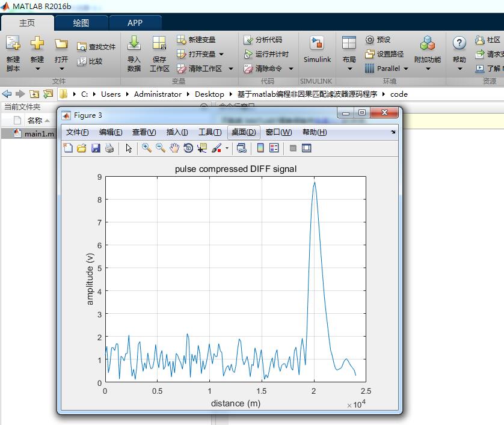The height and width of the screenshot is (425, 504).
Task: Expand Clear Workspace (清除工作区) dropdown arrow
Action: [231, 69]
